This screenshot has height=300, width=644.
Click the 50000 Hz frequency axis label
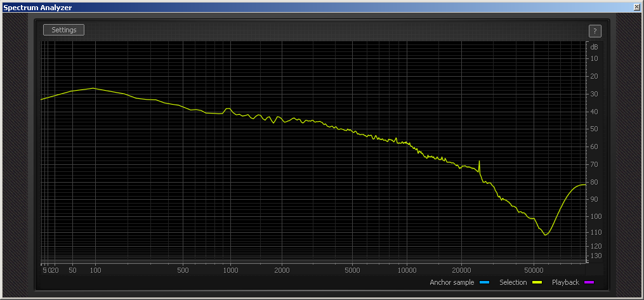[x=534, y=270]
